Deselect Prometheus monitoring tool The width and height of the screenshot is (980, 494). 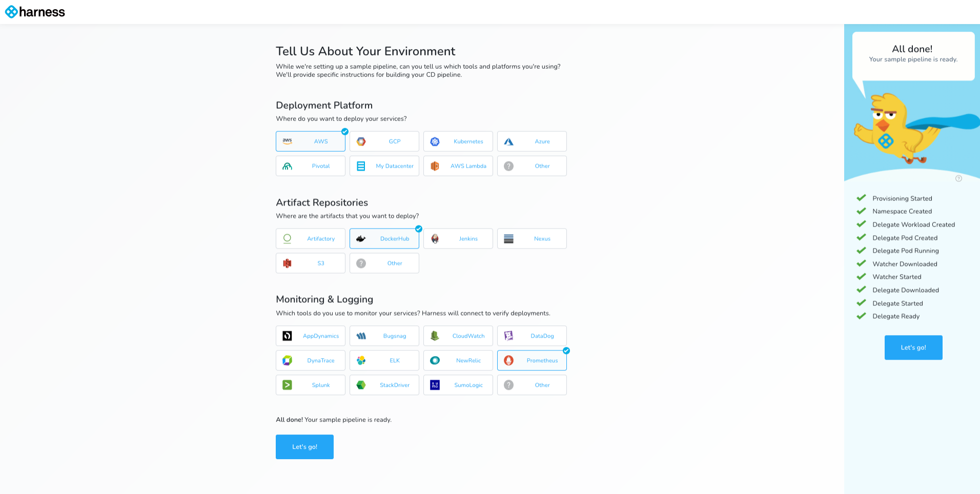click(x=532, y=361)
